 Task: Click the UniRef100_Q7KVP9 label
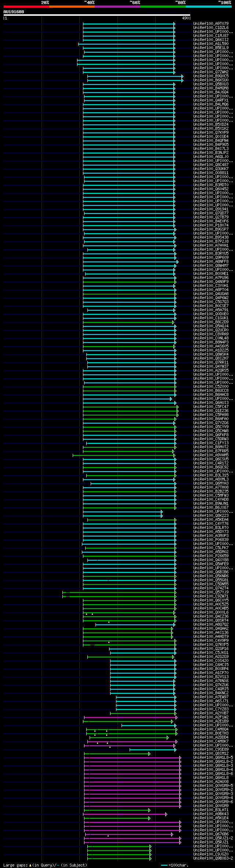coord(211,132)
